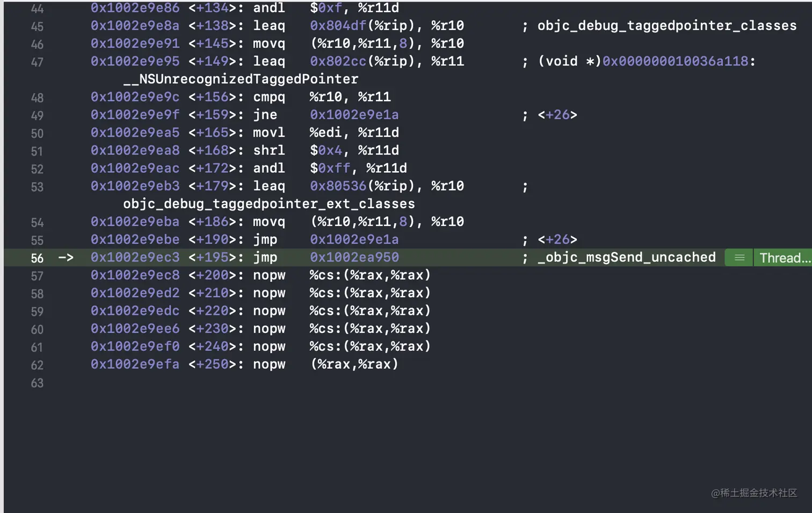The image size is (812, 513).
Task: Click the green Thread... badge on line 56
Action: point(784,258)
